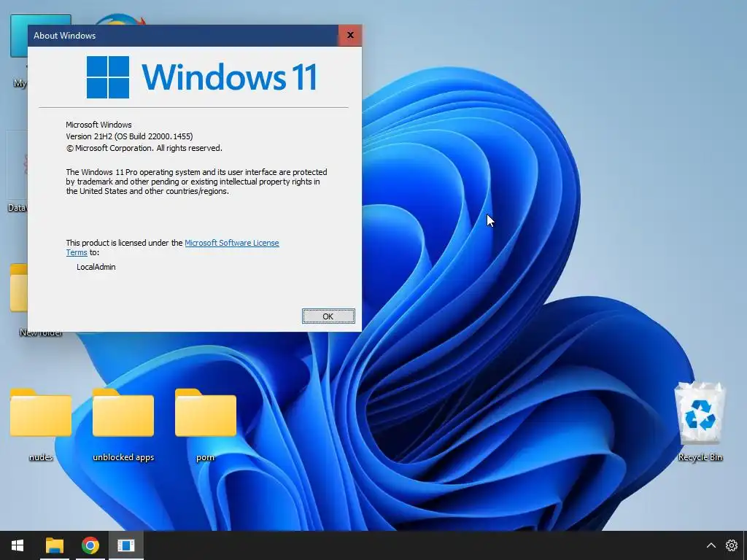Click the Version 21H2 build text
Image resolution: width=747 pixels, height=560 pixels.
129,136
